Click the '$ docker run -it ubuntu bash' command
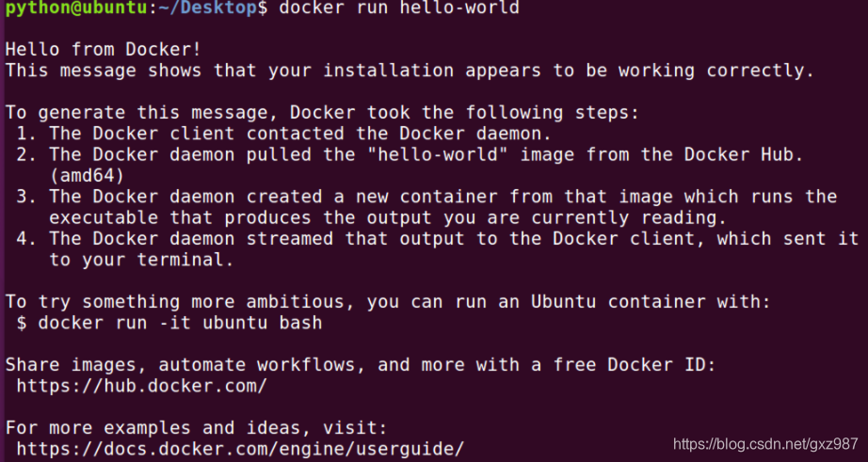 pyautogui.click(x=169, y=323)
